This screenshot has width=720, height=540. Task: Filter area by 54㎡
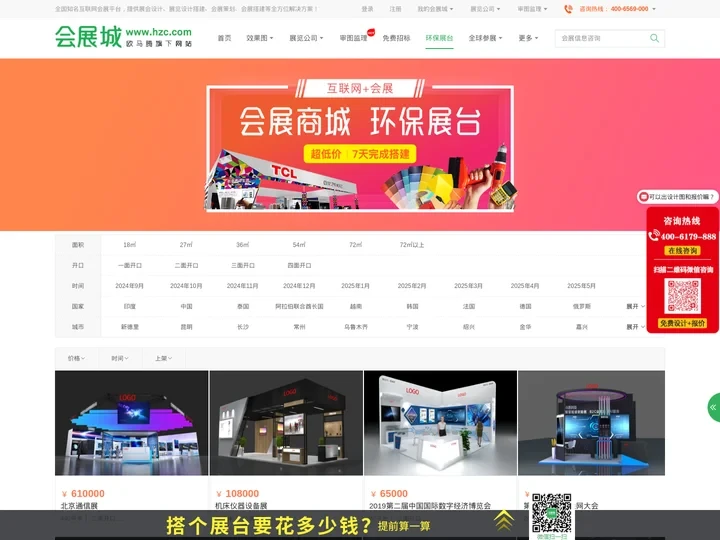pyautogui.click(x=299, y=245)
